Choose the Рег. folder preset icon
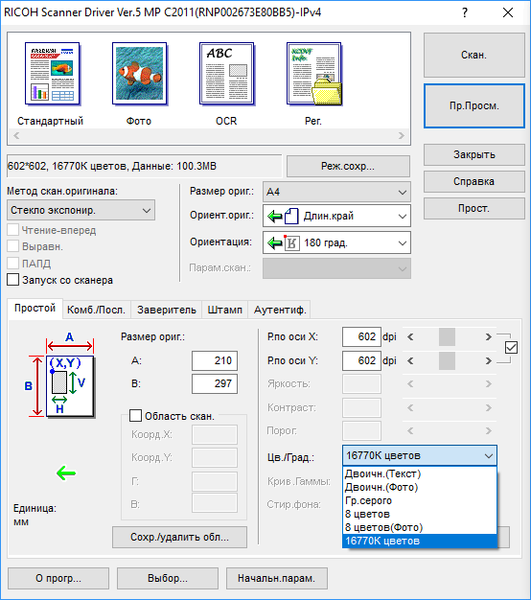This screenshot has width=531, height=600. [314, 74]
